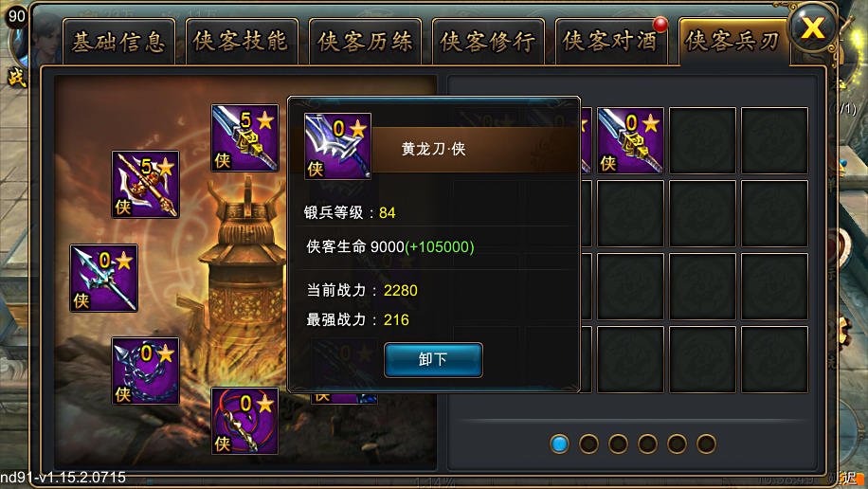Switch to the second inventory page dot

click(x=588, y=444)
